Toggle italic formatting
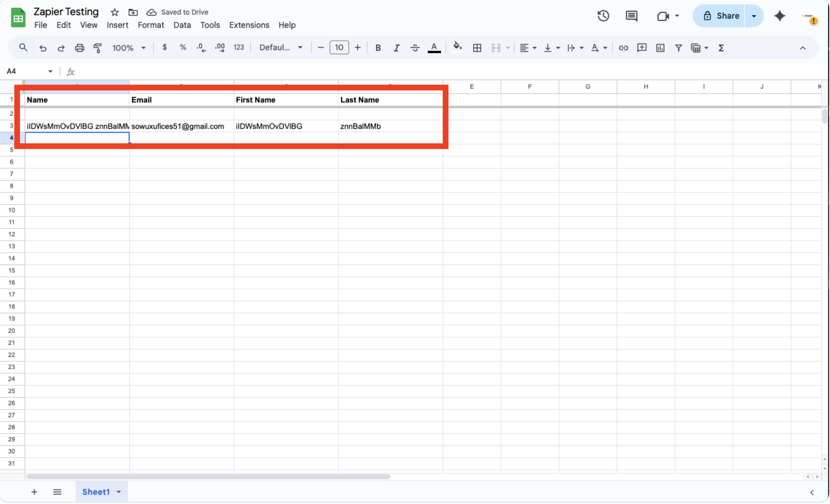The height and width of the screenshot is (504, 830). coord(396,48)
